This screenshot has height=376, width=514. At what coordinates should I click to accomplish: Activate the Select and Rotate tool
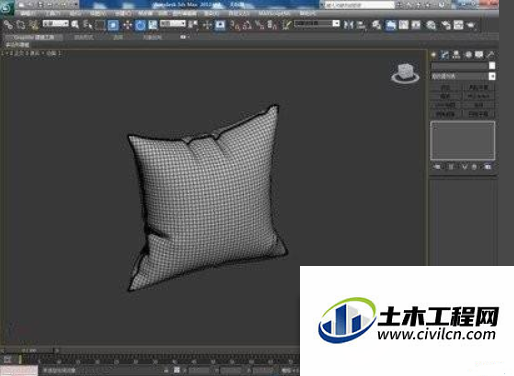point(140,25)
